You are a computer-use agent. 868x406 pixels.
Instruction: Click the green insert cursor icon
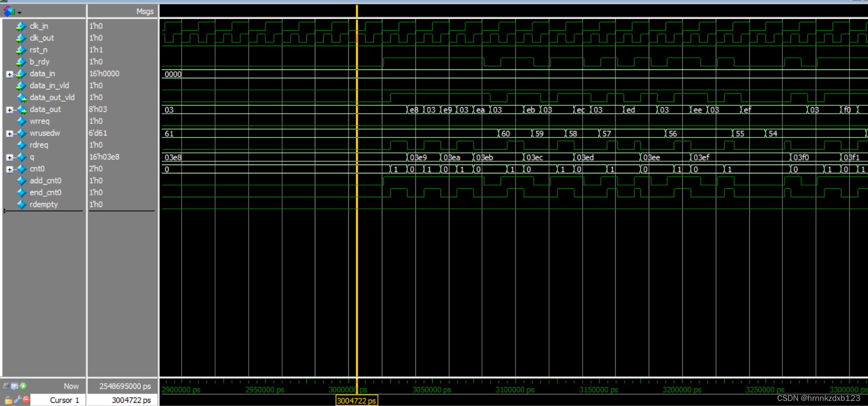(23, 386)
